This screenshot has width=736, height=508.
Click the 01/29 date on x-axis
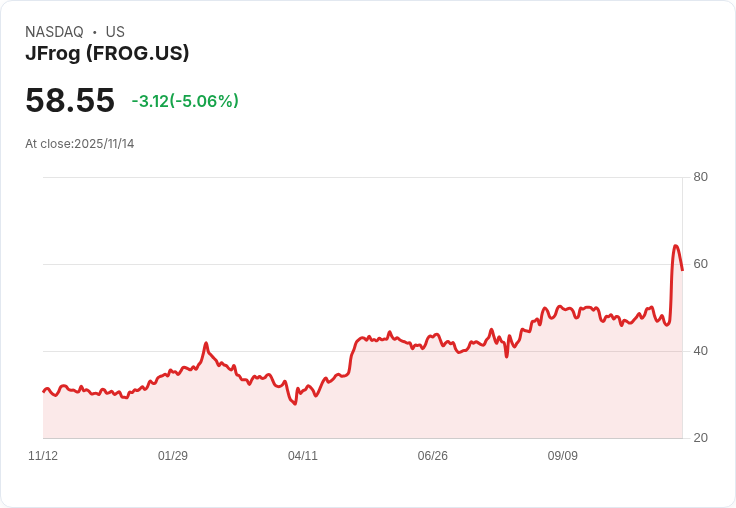click(x=173, y=456)
